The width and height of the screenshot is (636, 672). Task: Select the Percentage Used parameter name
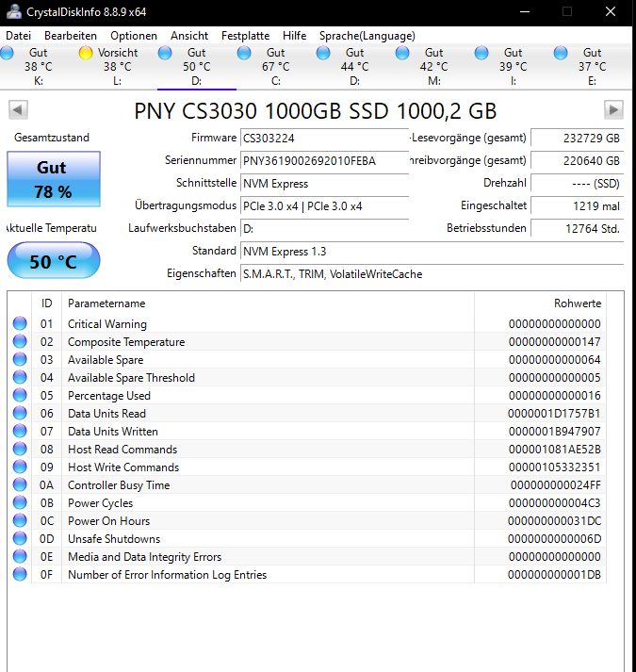click(109, 396)
